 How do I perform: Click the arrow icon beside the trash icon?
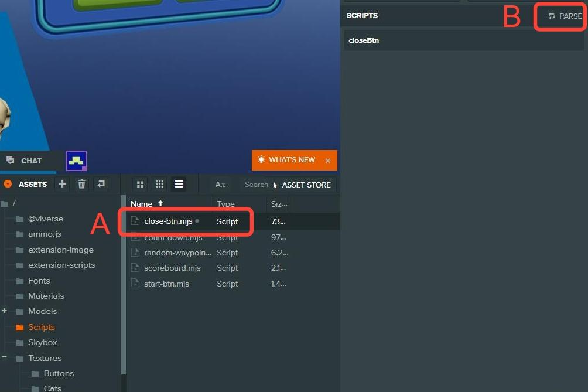point(101,184)
